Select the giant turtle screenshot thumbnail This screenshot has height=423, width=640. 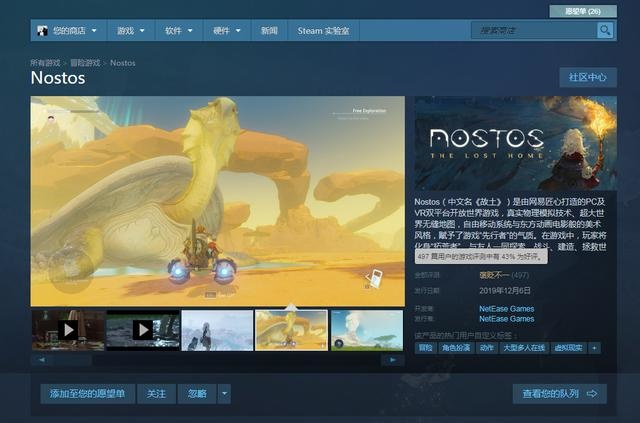(291, 330)
